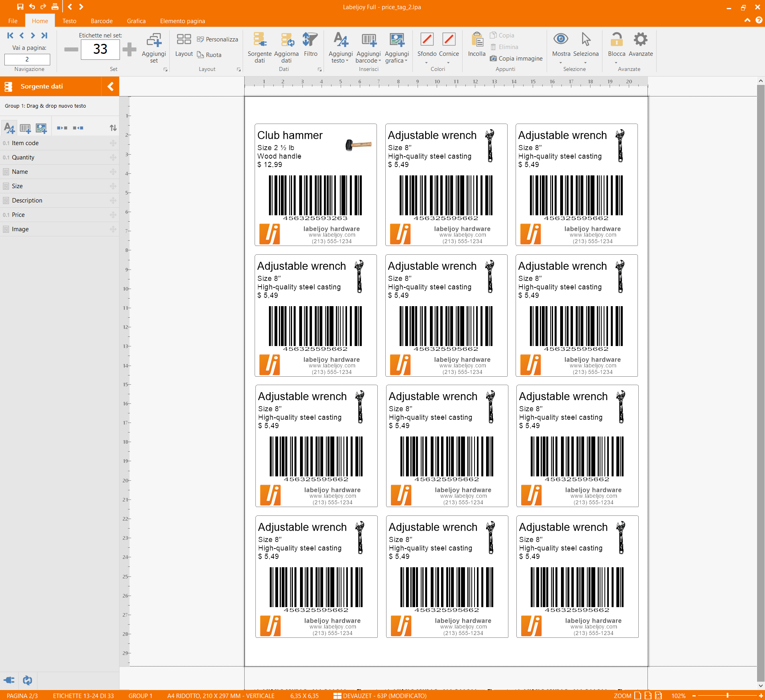Screen dimensions: 765x700
Task: Click Ruota to rotate the layout
Action: (210, 55)
